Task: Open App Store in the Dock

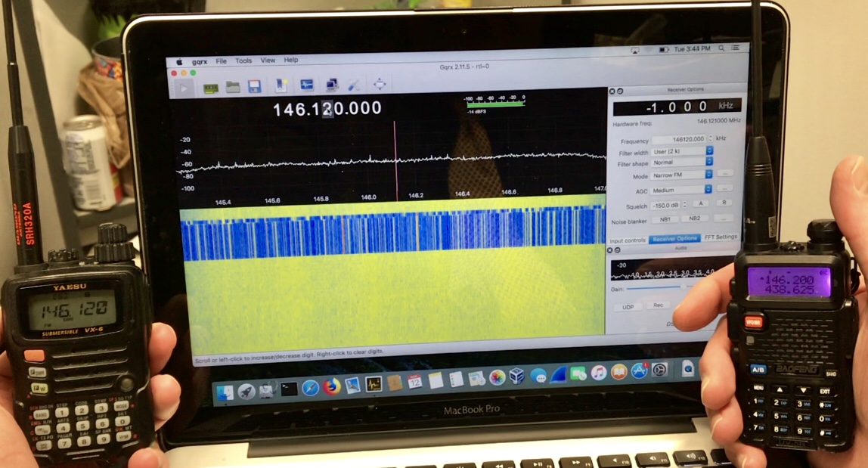Action: pos(639,370)
